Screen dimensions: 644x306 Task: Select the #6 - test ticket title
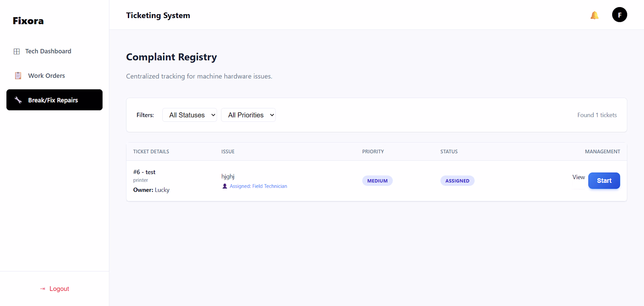tap(144, 172)
